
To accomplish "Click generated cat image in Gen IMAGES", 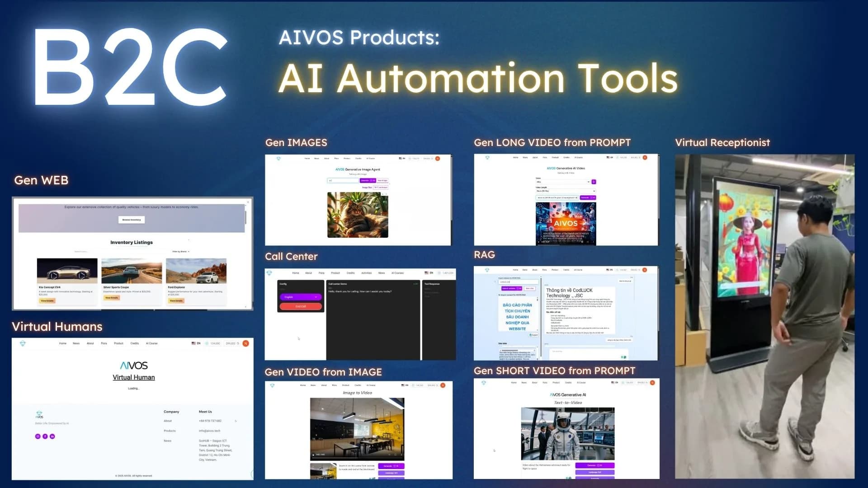I will coord(358,215).
